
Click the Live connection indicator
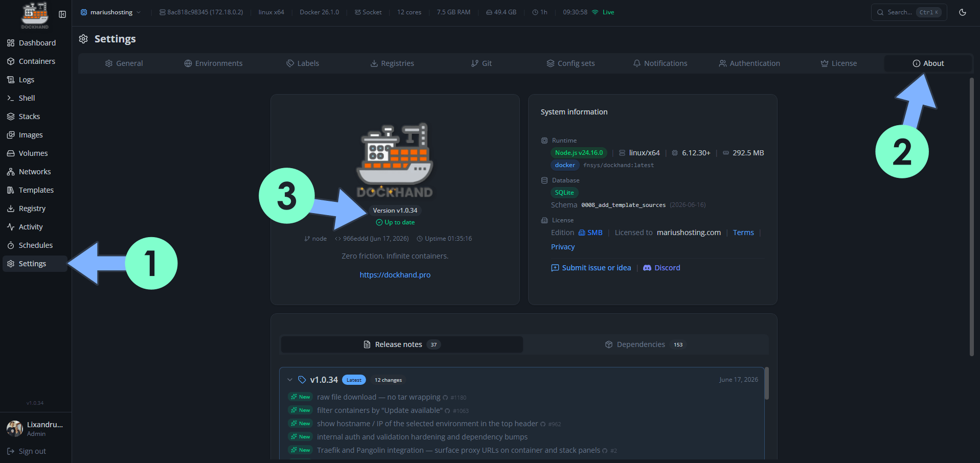click(x=603, y=12)
